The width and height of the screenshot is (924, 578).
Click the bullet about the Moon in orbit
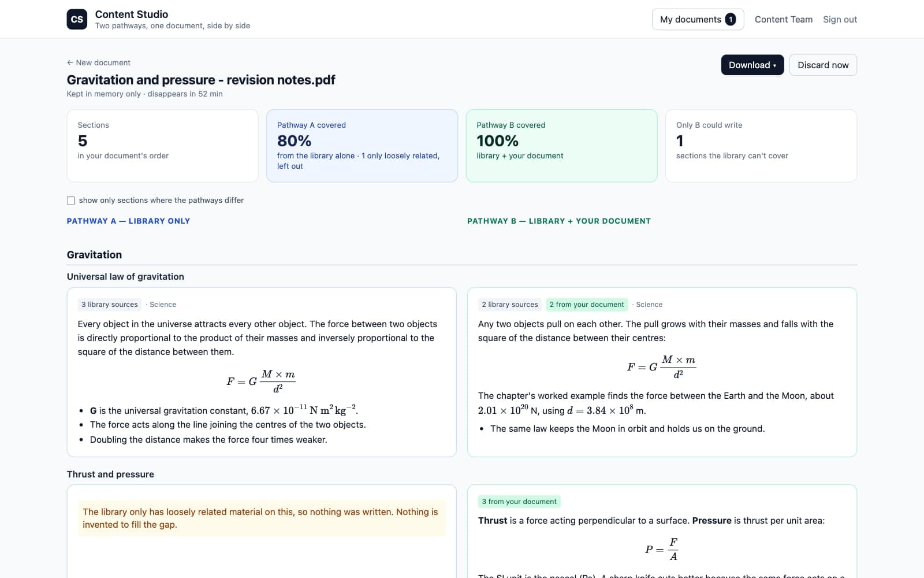coord(627,429)
